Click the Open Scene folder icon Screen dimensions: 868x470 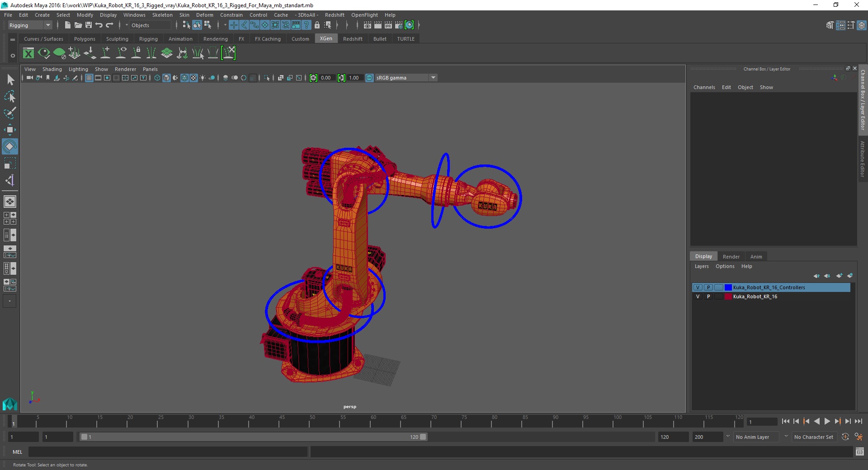pos(78,25)
